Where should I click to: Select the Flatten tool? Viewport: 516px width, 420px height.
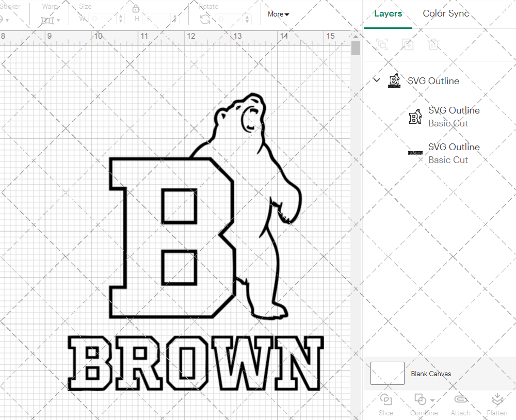[x=497, y=404]
